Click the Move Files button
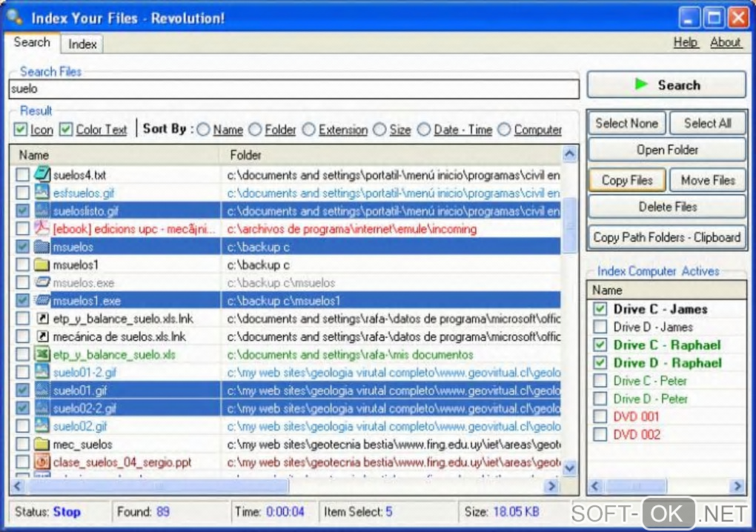The width and height of the screenshot is (756, 532). click(707, 180)
